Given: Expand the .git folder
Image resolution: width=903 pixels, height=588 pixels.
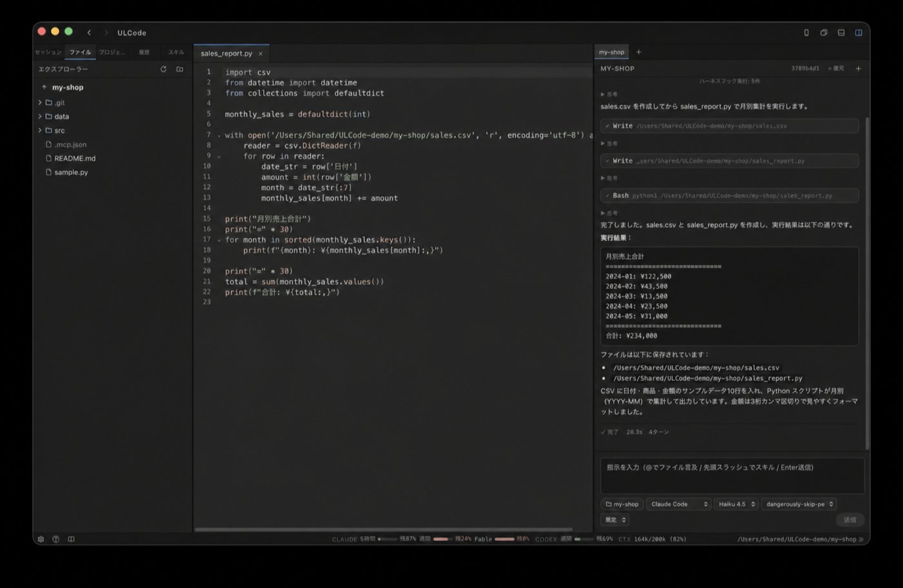Looking at the screenshot, I should pos(40,103).
